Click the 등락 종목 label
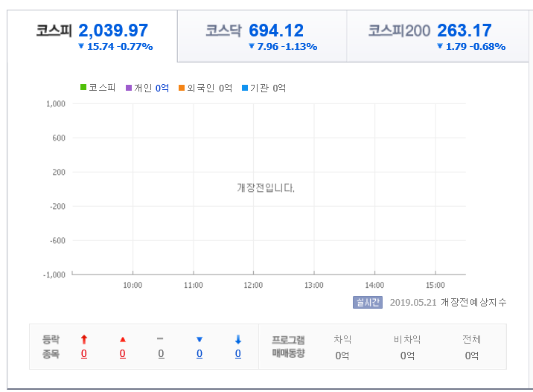 click(51, 347)
